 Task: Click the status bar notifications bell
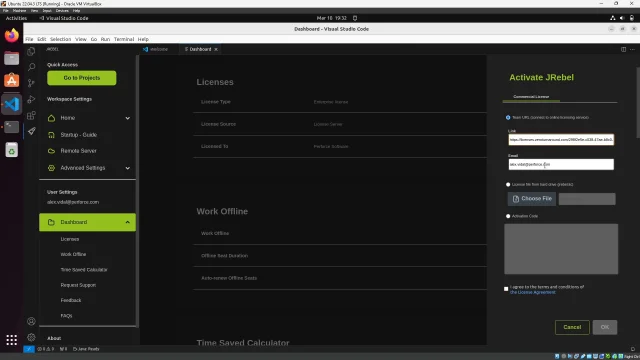point(633,349)
